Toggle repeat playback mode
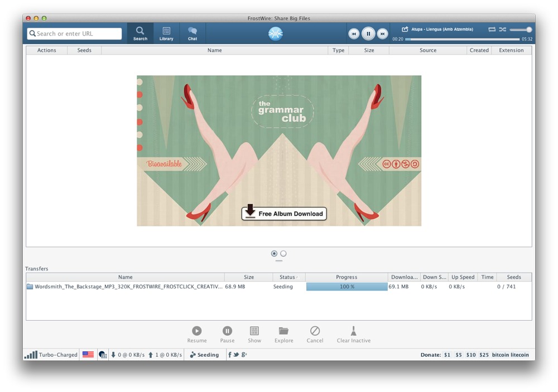Viewport: 558px width, 392px height. coord(492,29)
